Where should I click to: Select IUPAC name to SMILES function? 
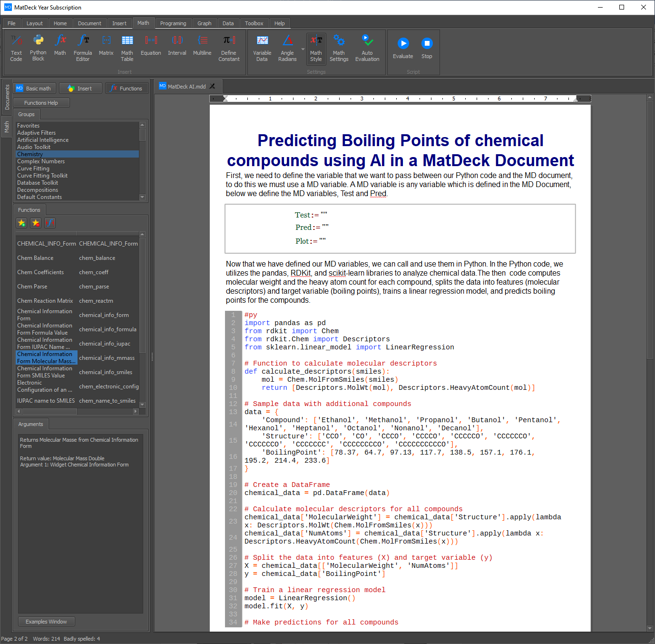coord(46,401)
